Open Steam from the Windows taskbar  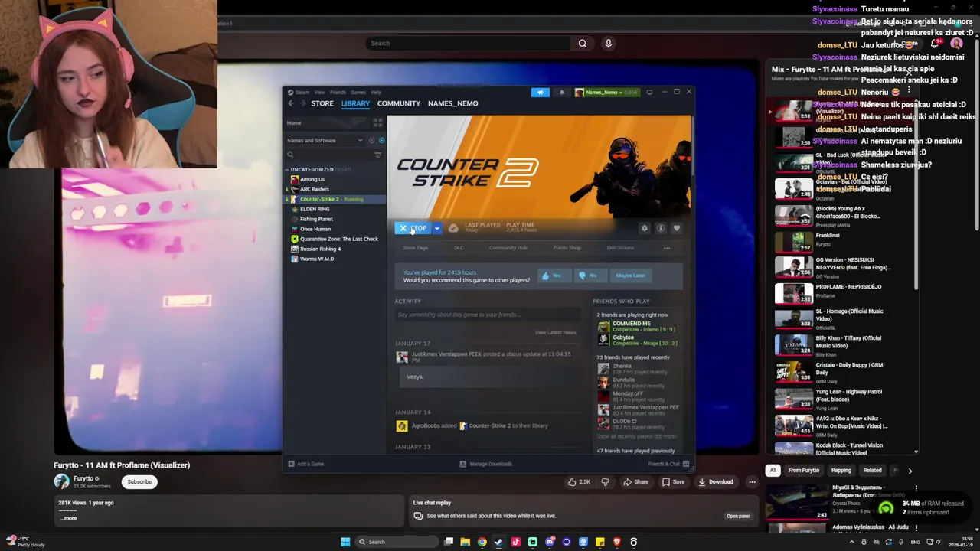point(498,542)
